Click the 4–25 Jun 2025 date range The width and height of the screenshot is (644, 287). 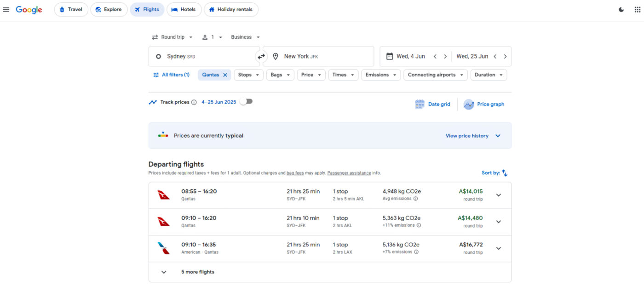pos(218,102)
